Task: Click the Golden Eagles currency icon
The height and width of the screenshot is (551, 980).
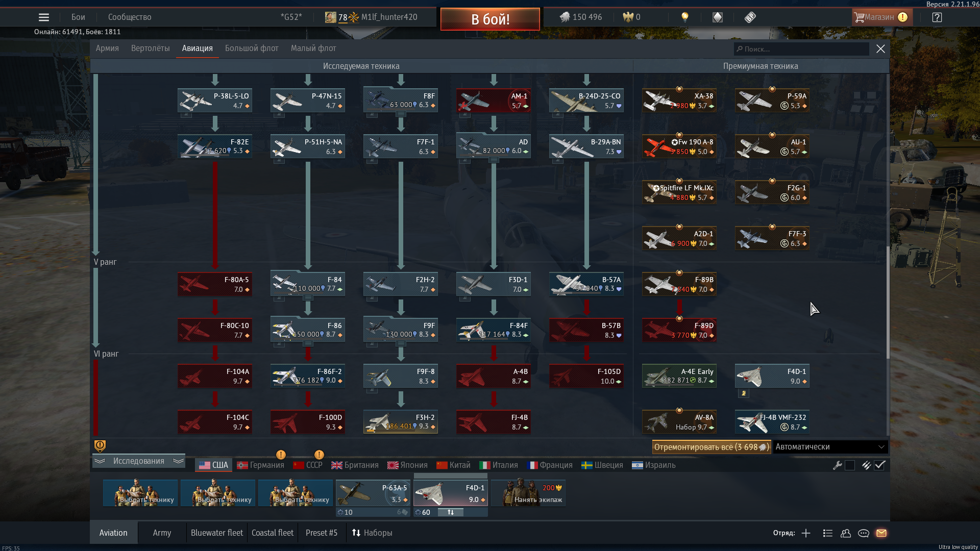Action: coord(628,17)
